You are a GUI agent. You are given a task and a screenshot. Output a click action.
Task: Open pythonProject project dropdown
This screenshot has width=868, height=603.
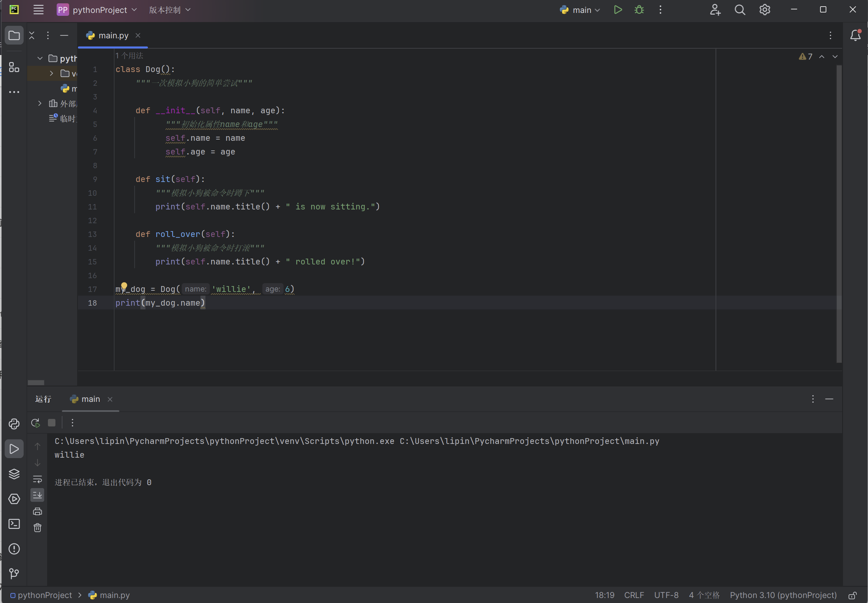tap(97, 10)
